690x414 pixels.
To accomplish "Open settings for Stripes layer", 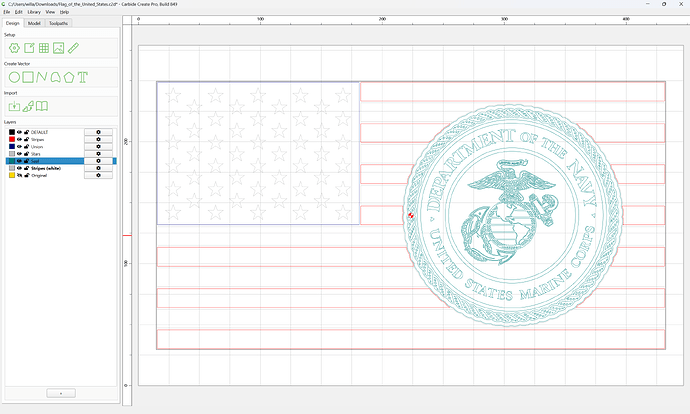I will coord(98,139).
